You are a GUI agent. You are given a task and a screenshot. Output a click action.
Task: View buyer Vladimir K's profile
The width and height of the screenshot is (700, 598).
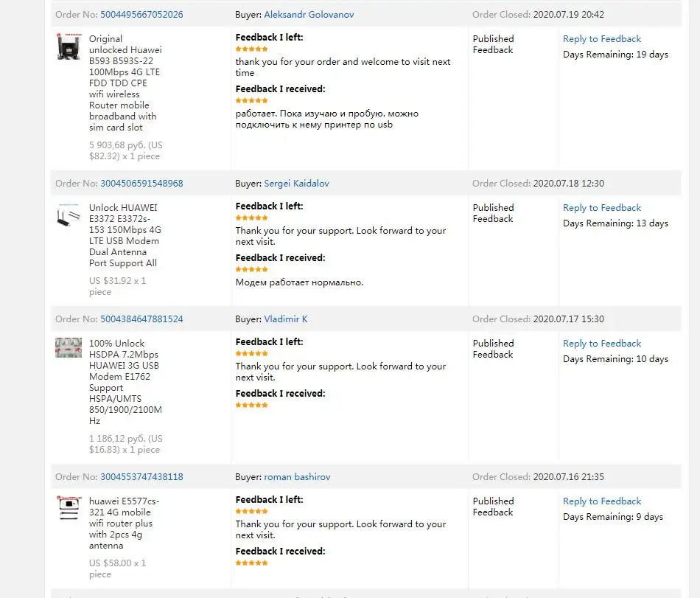click(286, 319)
